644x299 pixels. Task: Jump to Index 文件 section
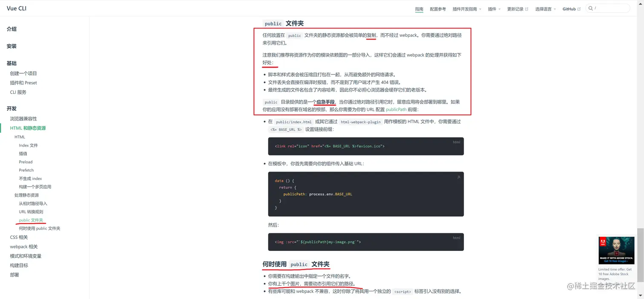(x=28, y=145)
